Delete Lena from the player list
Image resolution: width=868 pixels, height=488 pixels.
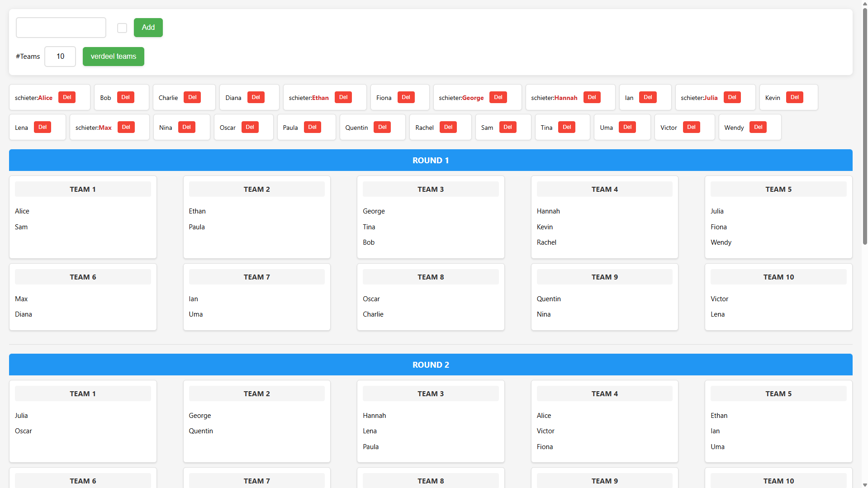coord(43,127)
